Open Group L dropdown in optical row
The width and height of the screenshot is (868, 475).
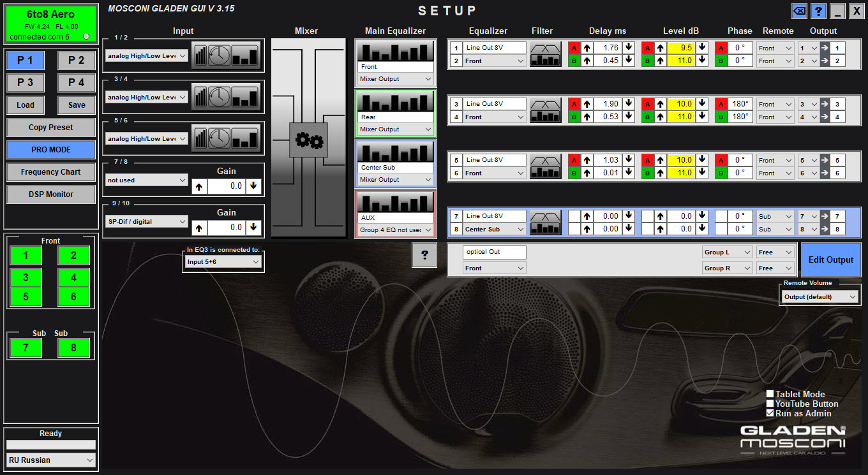tap(727, 252)
